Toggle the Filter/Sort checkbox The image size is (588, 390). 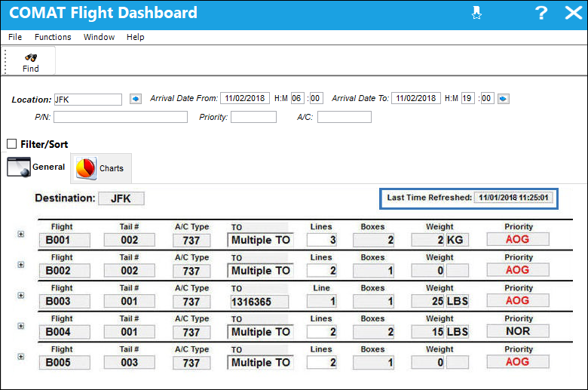11,144
